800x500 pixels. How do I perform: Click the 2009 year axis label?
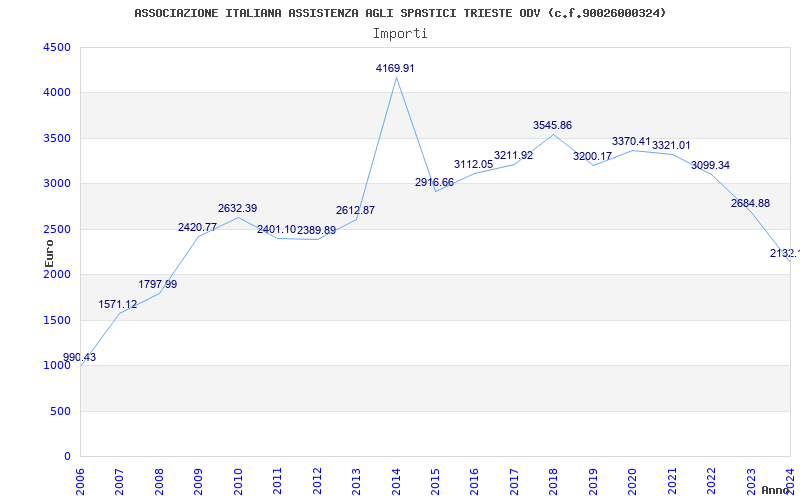pos(199,482)
